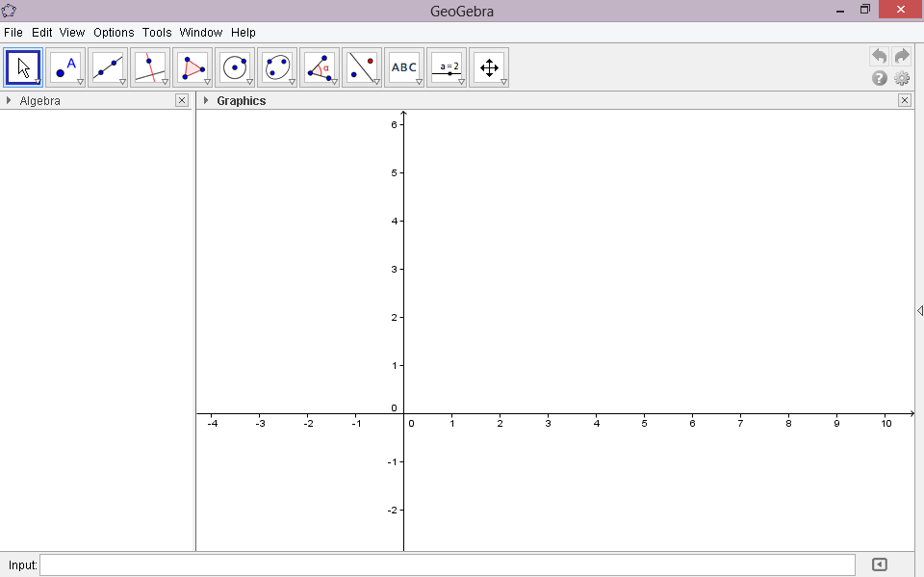Open the Circle tool dropdown triangle
Screen dimensions: 924x577
tap(250, 82)
